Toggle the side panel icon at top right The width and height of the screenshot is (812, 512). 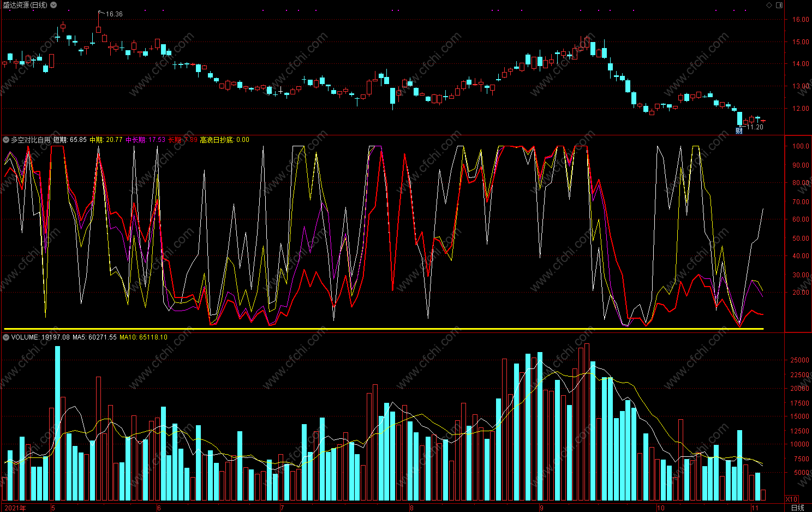tap(779, 5)
